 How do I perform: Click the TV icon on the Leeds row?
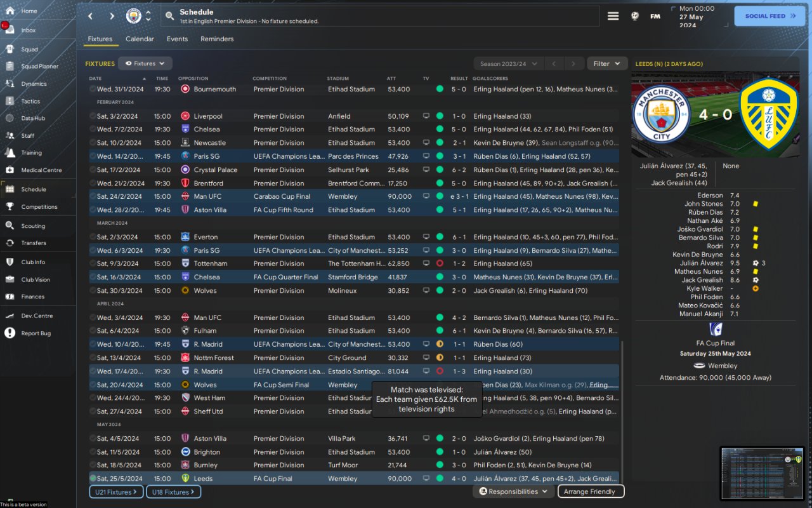[x=426, y=479]
